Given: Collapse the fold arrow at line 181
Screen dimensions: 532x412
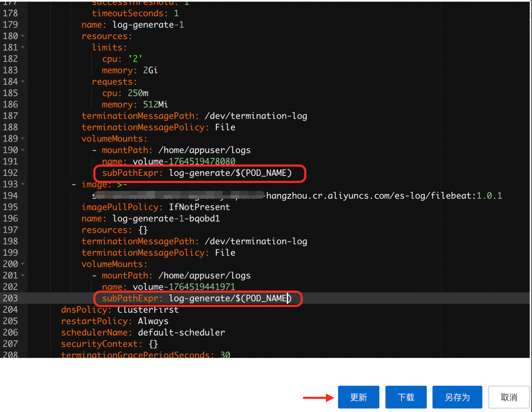Looking at the screenshot, I should [23, 47].
